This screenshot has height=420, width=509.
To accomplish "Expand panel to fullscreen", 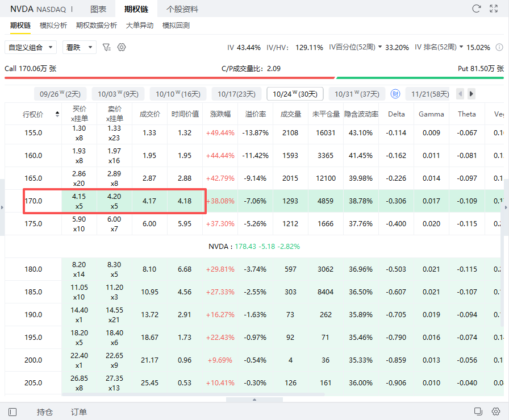I will point(494,9).
